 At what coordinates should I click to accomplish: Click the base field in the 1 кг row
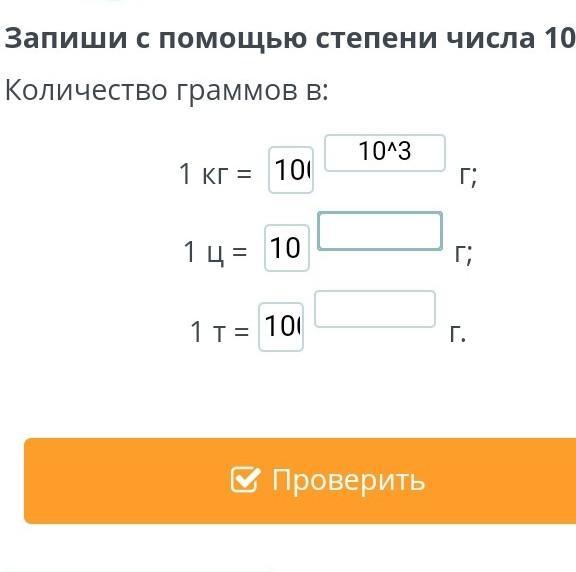pyautogui.click(x=291, y=170)
